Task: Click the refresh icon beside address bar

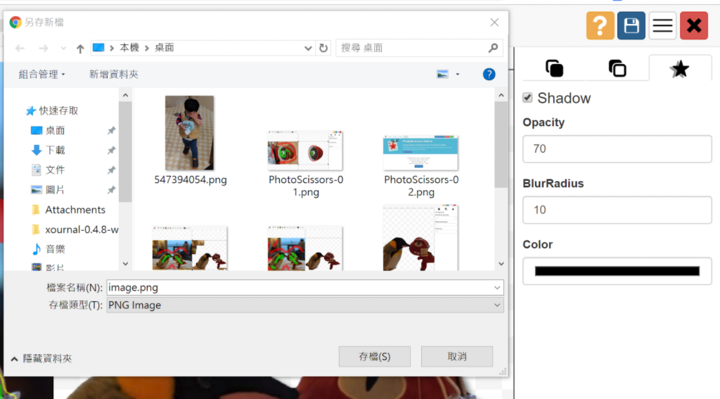Action: point(323,48)
